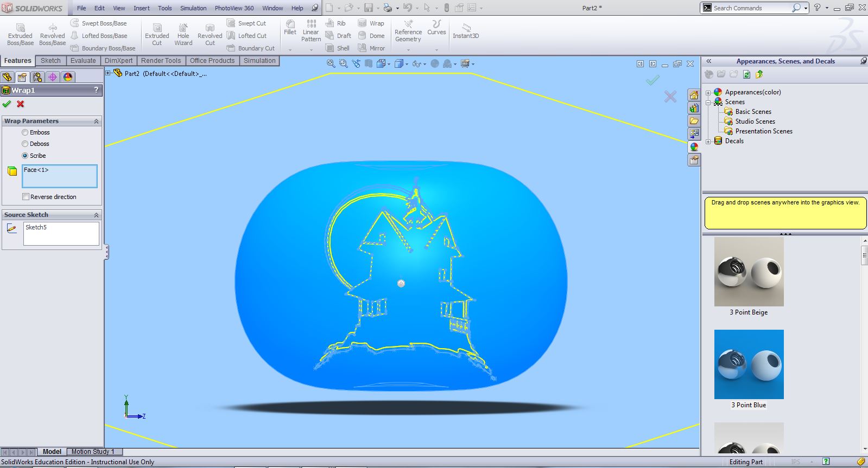Open the View Palette task pane tab
The height and width of the screenshot is (468, 868).
(694, 133)
